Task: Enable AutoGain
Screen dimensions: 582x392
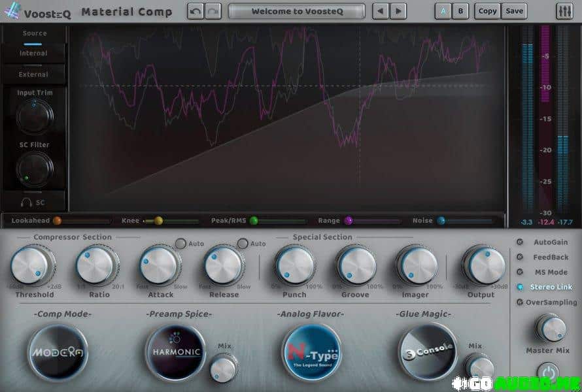Action: click(520, 242)
